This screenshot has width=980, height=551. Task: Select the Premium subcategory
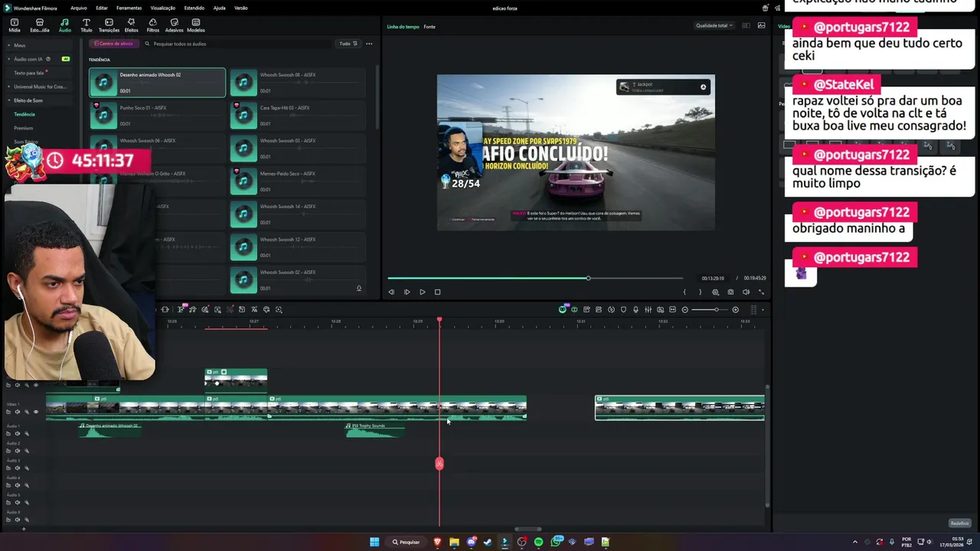pos(24,128)
